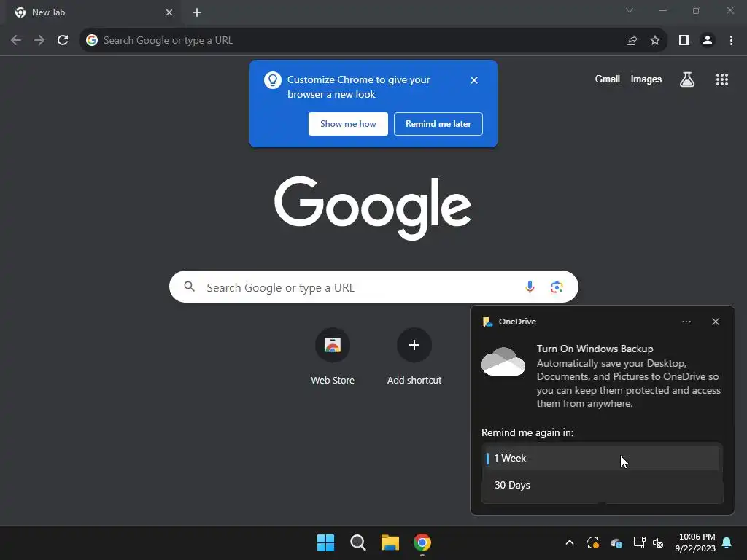Open OneDrive notification options (three dots)
The width and height of the screenshot is (747, 560).
tap(686, 322)
